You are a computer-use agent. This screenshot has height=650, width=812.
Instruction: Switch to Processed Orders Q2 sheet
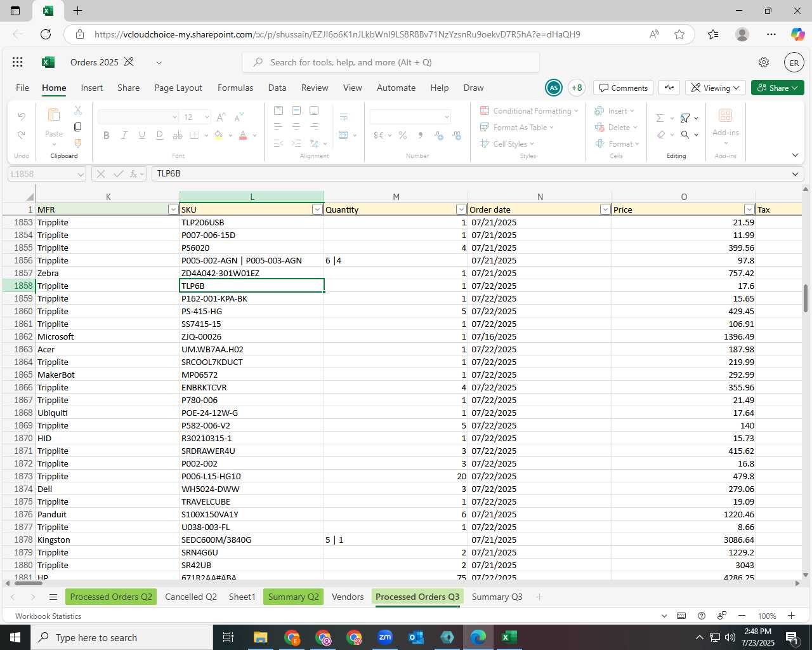click(x=111, y=597)
